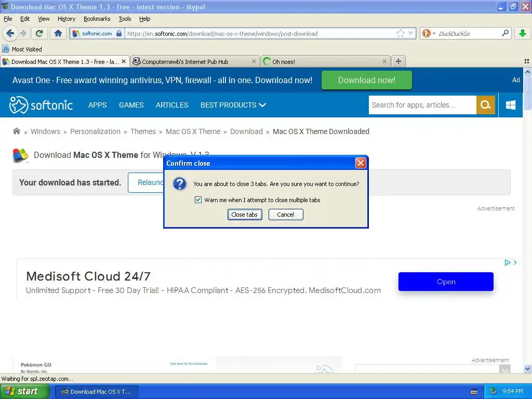Screen dimensions: 532x399
Task: Open the Most Visited bookmarks folder
Action: tap(22, 49)
